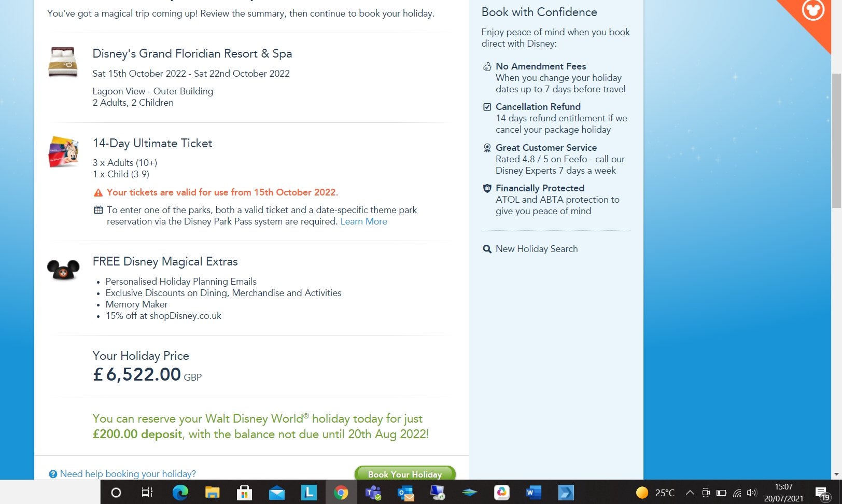Open the Action Center notifications icon
Screen dimensions: 842x504
[x=822, y=493]
